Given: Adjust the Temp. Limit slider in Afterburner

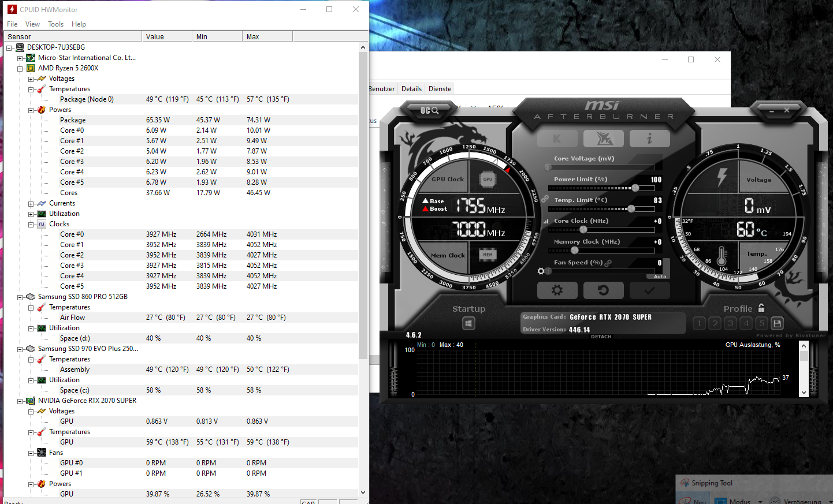Looking at the screenshot, I should [601, 208].
